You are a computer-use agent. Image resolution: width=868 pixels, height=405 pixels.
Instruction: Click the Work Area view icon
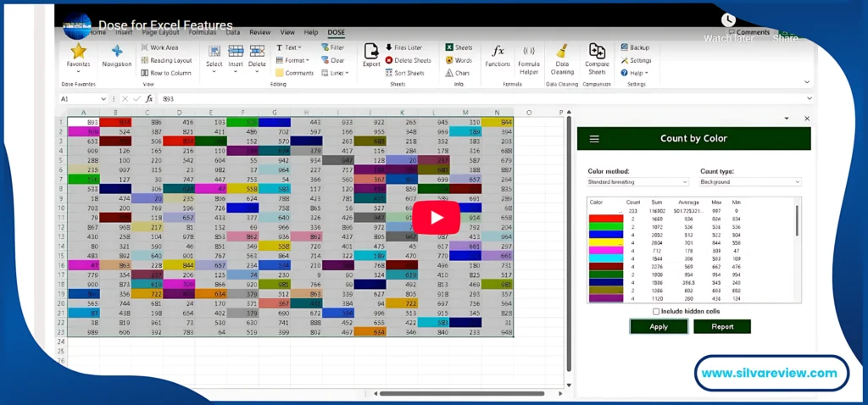point(144,47)
